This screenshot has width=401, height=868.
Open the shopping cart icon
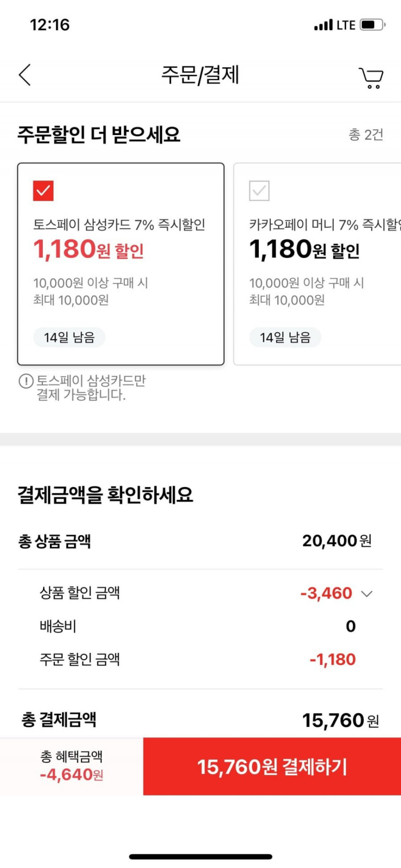(x=371, y=78)
